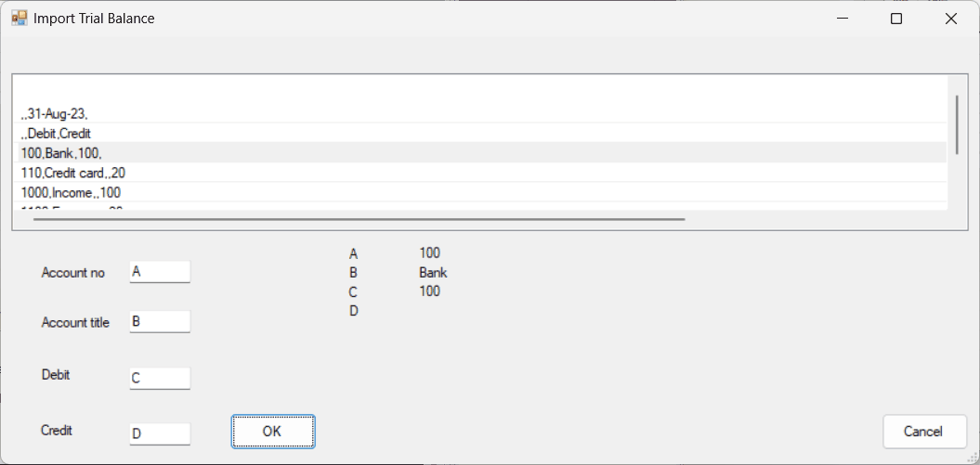The image size is (980, 465).
Task: Select the row '110,Credit card,,20'
Action: (480, 173)
